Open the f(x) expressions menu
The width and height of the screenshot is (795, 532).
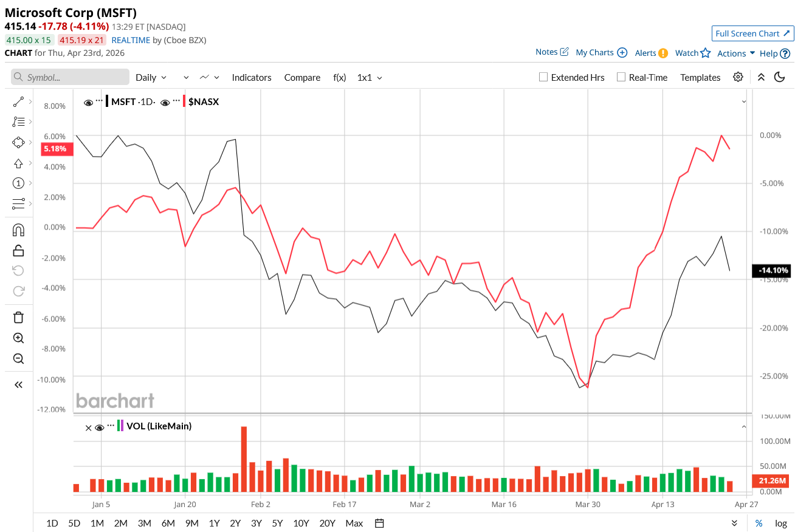[340, 77]
